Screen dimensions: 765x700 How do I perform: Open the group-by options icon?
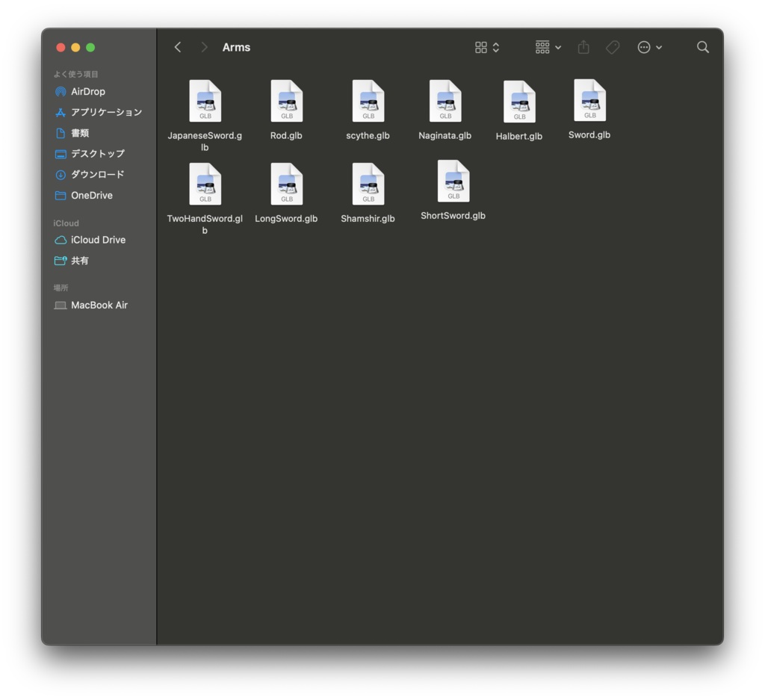click(542, 47)
